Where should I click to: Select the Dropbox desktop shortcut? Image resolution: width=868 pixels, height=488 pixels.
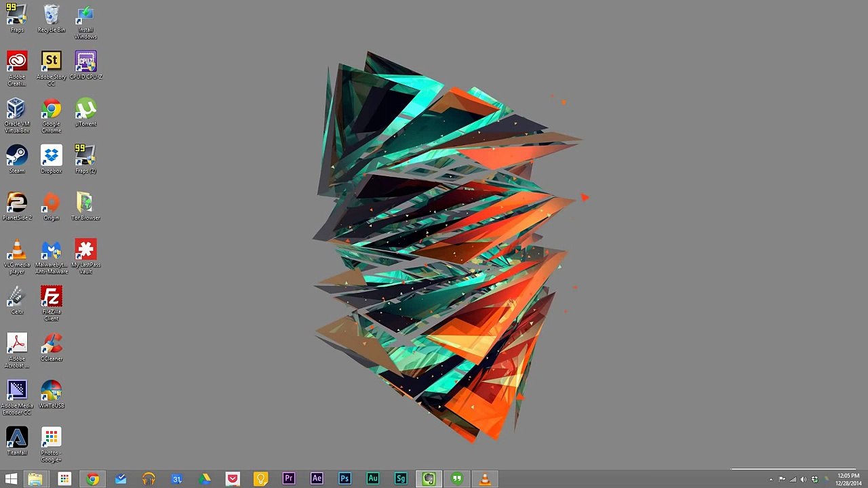click(52, 159)
